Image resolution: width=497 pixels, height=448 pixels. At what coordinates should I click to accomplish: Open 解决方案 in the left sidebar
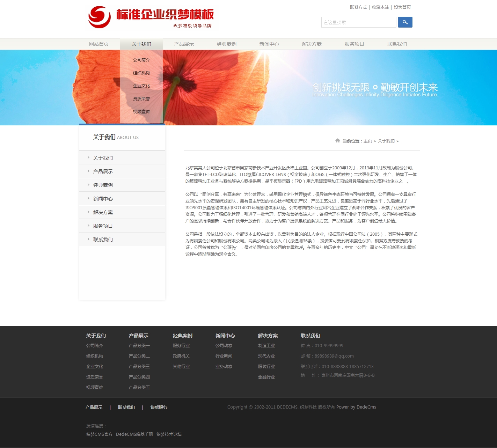tap(103, 212)
